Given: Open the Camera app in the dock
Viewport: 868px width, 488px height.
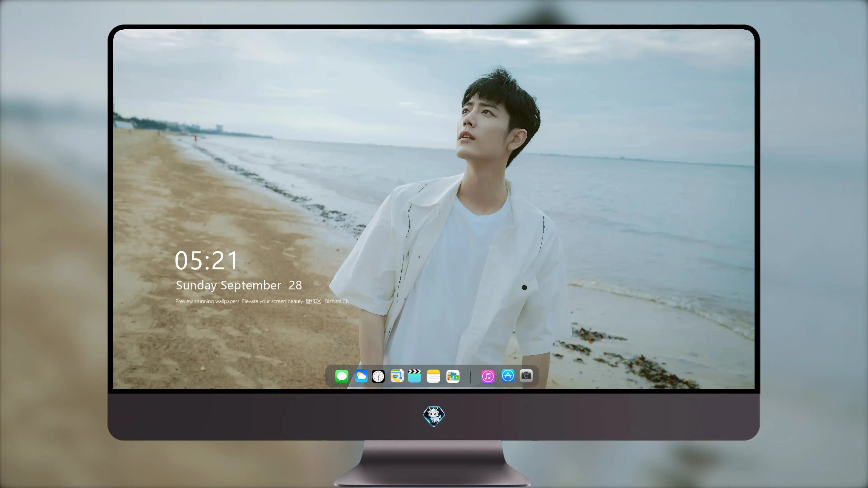Looking at the screenshot, I should tap(526, 375).
